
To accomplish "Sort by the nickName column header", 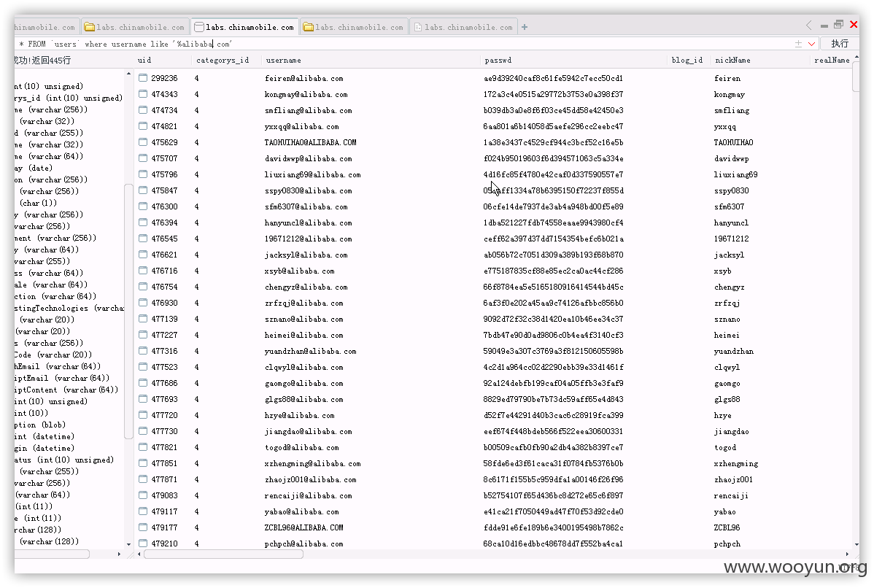I will click(x=732, y=61).
